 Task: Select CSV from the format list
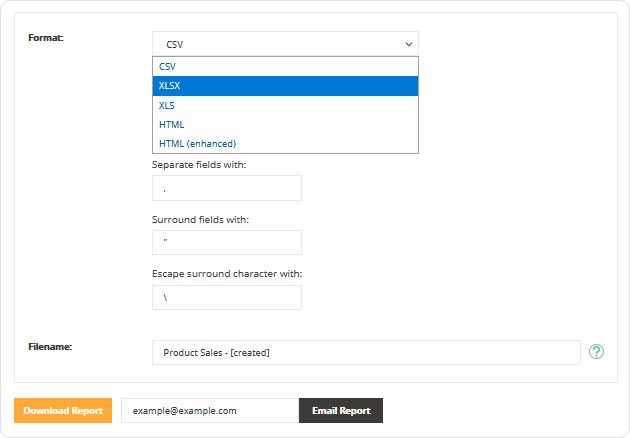[284, 66]
